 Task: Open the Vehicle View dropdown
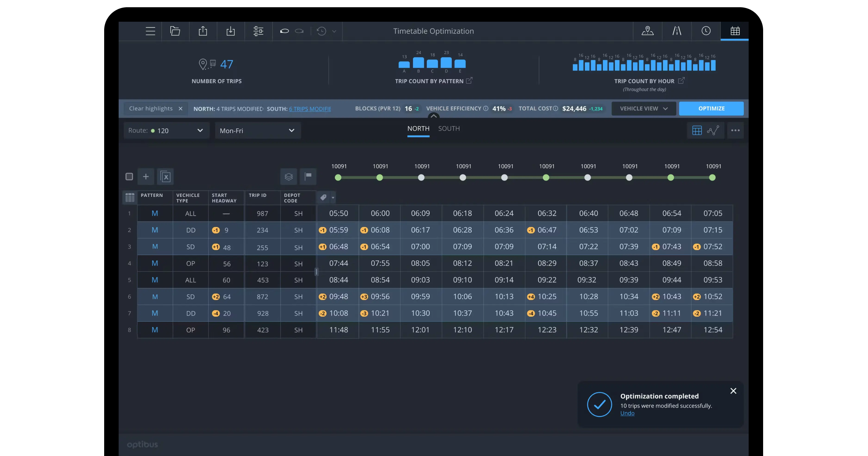643,108
